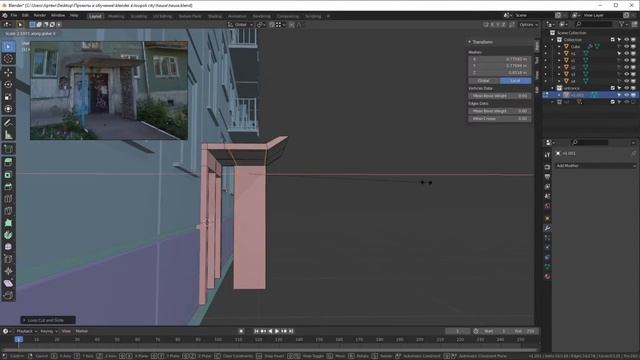Set Transform panel to Global

click(x=484, y=81)
